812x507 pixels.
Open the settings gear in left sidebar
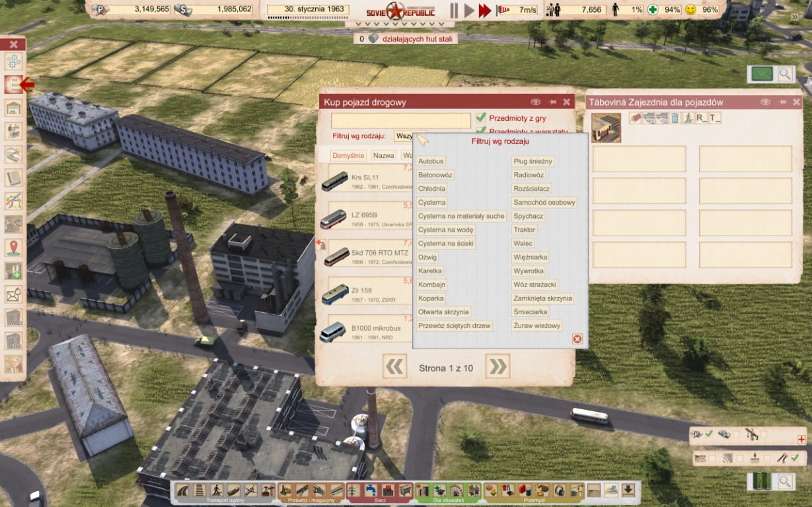13,61
